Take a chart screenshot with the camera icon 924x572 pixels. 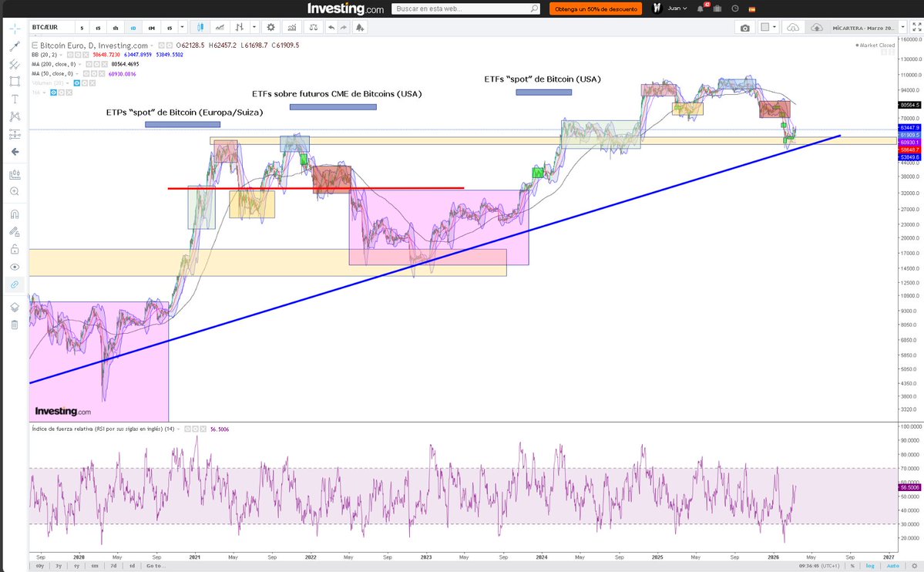[x=745, y=26]
